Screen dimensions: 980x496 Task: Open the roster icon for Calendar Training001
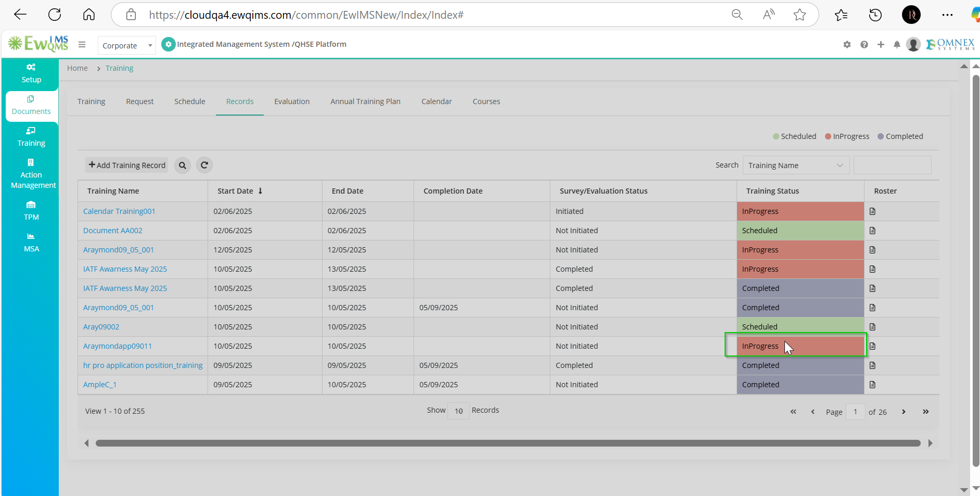[x=872, y=211]
